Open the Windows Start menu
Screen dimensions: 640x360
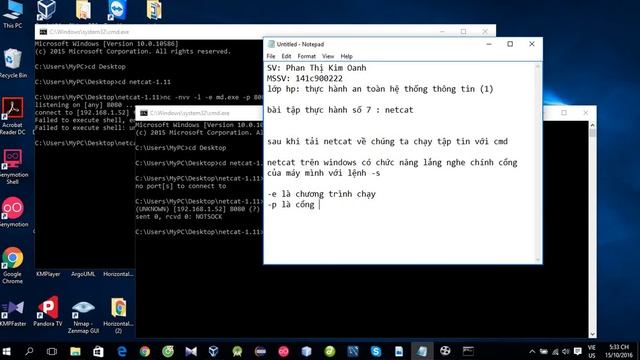coord(7,351)
